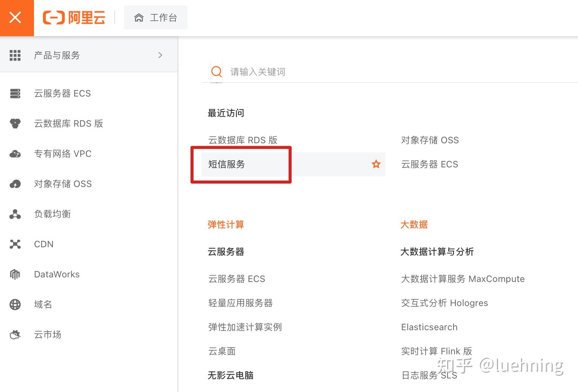The height and width of the screenshot is (392, 578).
Task: Click the 无影云电脑 subsection heading
Action: coord(231,375)
